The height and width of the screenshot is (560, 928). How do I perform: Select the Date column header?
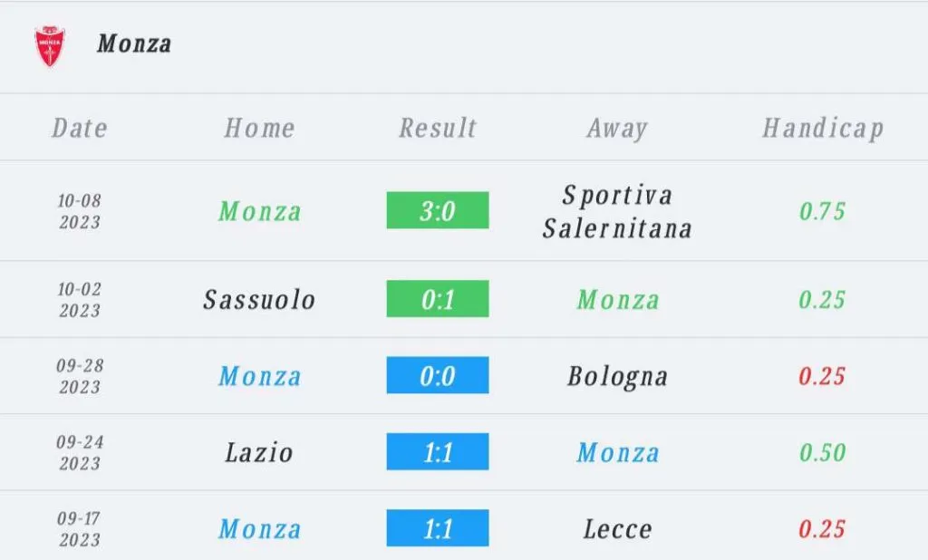coord(80,129)
